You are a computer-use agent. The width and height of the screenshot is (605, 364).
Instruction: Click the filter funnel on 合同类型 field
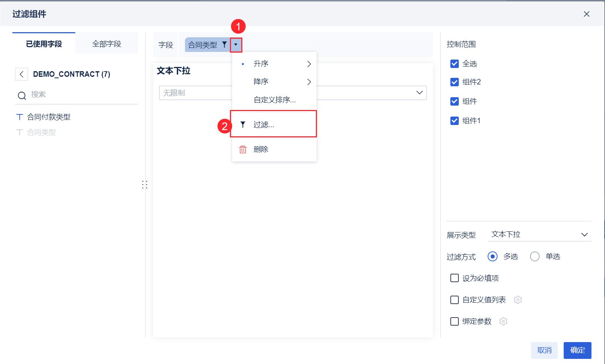coord(224,45)
